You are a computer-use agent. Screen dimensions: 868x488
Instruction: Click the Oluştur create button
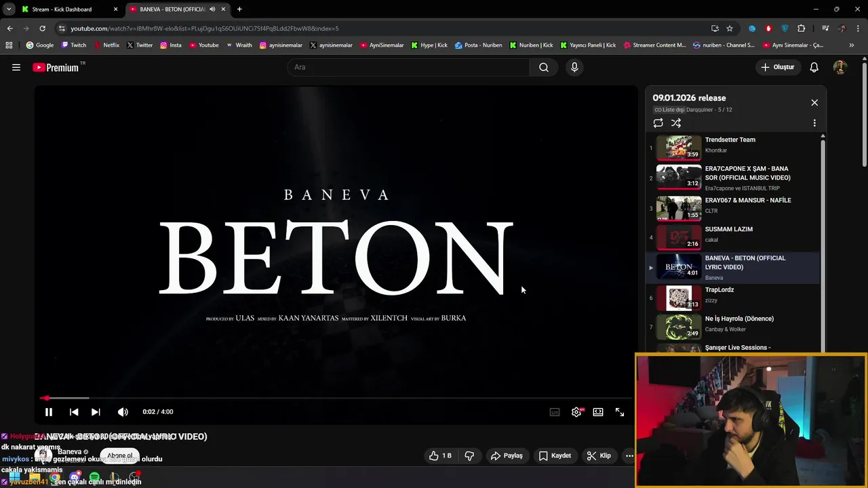777,67
